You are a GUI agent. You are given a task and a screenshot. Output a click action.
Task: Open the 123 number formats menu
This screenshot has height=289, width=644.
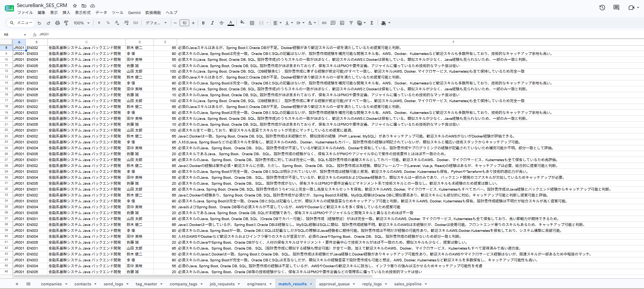pyautogui.click(x=135, y=23)
